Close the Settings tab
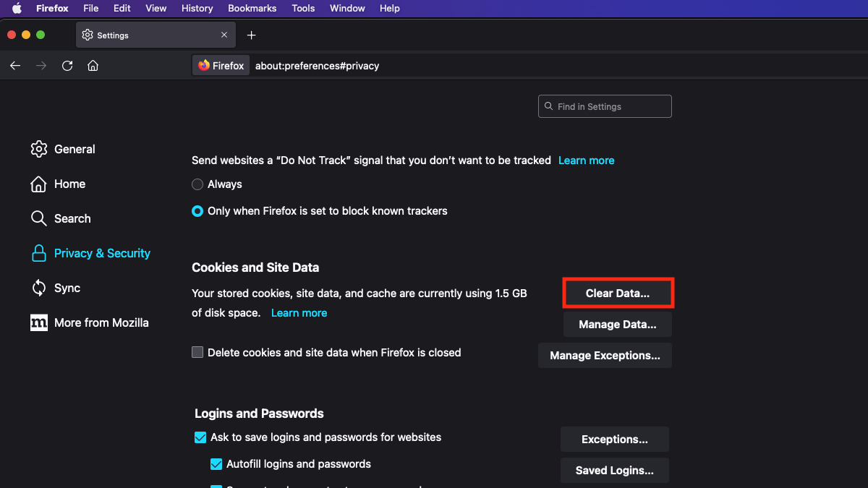Viewport: 868px width, 488px height. [x=224, y=35]
